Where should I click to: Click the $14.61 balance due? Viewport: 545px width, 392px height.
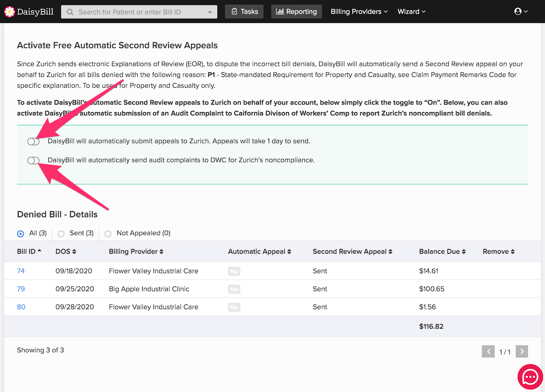coord(429,271)
